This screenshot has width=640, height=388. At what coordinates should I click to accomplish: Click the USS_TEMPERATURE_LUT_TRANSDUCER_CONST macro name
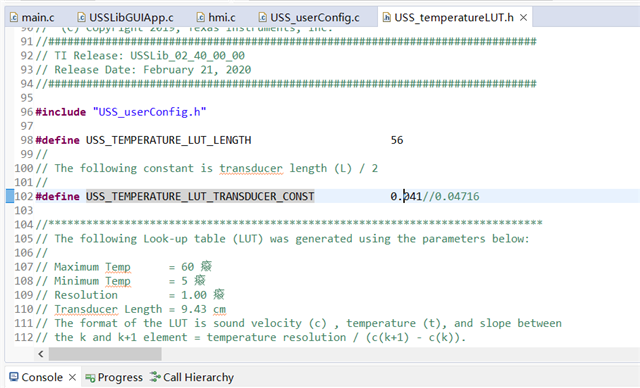[x=200, y=196]
